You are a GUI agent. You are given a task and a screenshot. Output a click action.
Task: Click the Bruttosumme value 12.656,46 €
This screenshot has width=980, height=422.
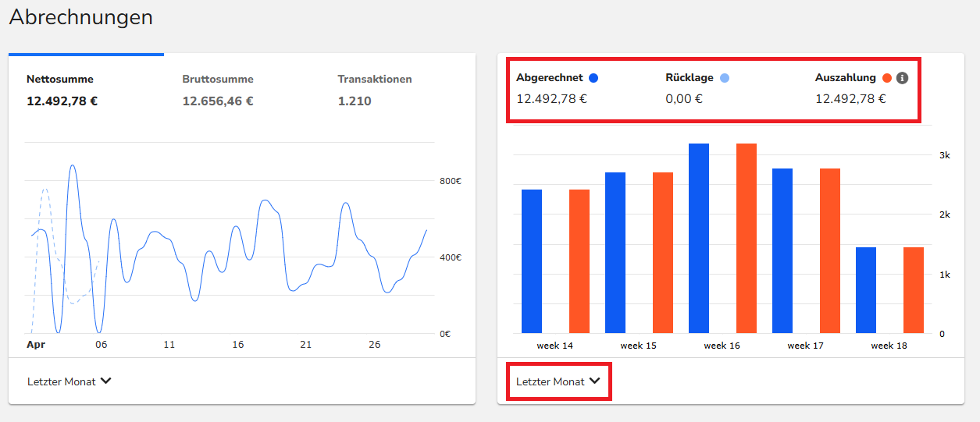coord(218,101)
